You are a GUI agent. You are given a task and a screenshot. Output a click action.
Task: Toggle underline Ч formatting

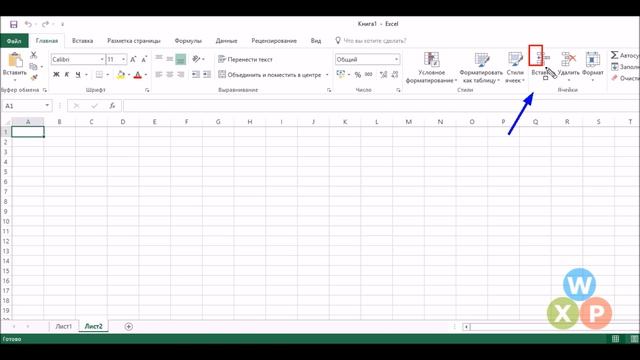[x=78, y=75]
